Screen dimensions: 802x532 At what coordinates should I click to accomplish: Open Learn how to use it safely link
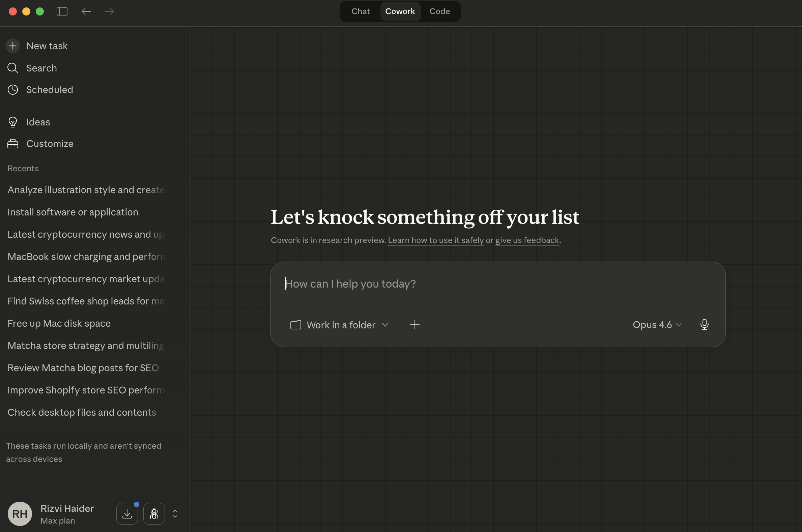click(x=436, y=240)
